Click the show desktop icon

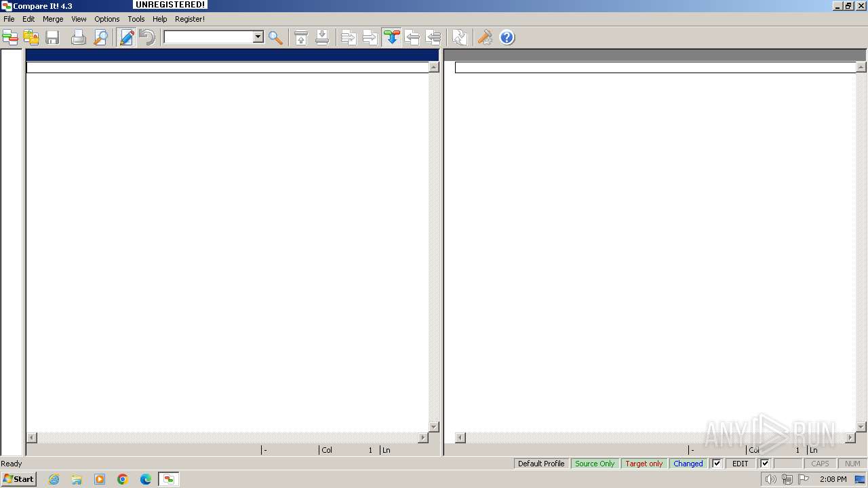[861, 479]
